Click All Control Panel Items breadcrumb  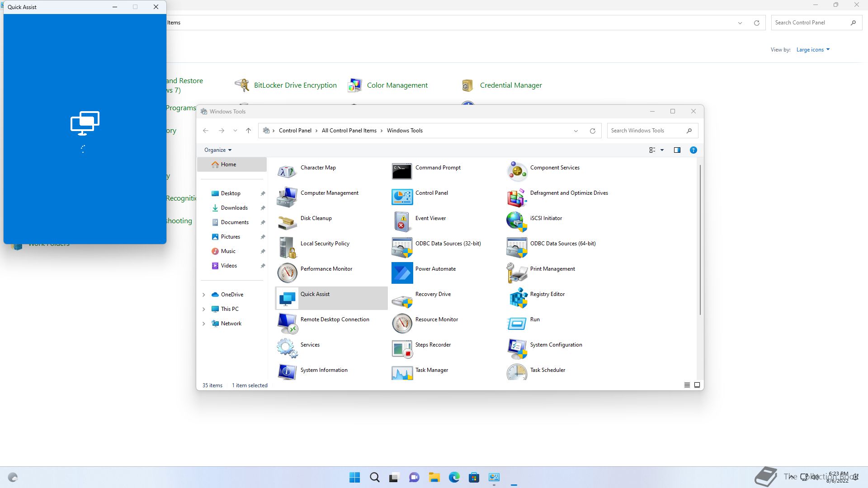(x=349, y=131)
